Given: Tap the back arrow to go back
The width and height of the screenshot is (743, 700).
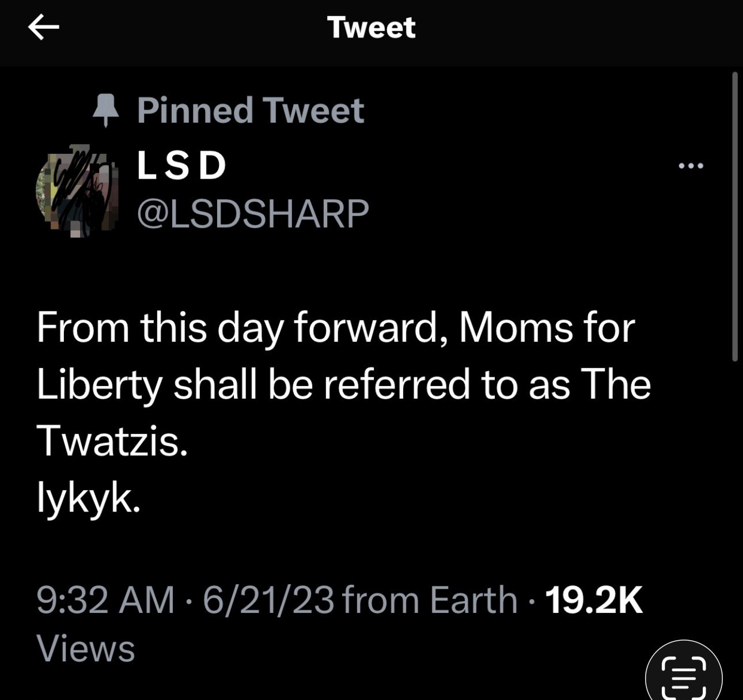Looking at the screenshot, I should click(x=43, y=28).
